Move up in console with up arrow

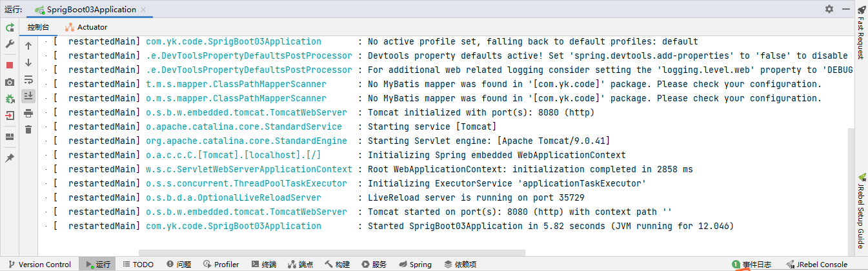pyautogui.click(x=28, y=46)
